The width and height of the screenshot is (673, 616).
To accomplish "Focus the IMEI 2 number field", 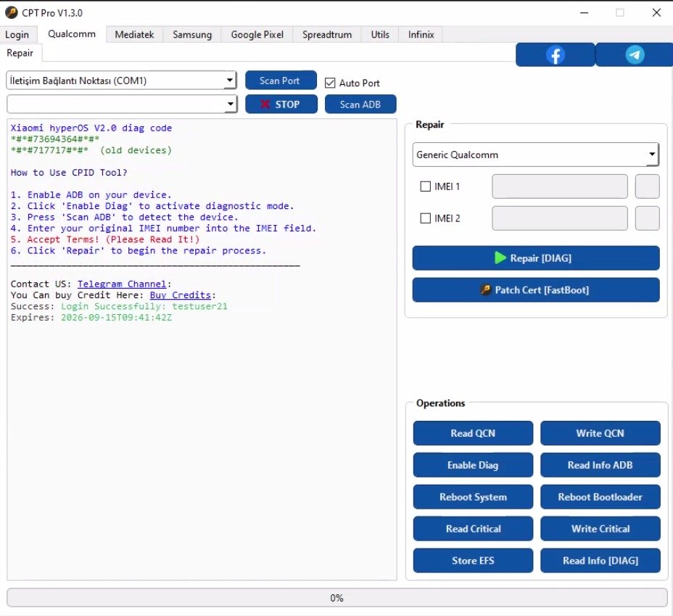I will click(560, 218).
